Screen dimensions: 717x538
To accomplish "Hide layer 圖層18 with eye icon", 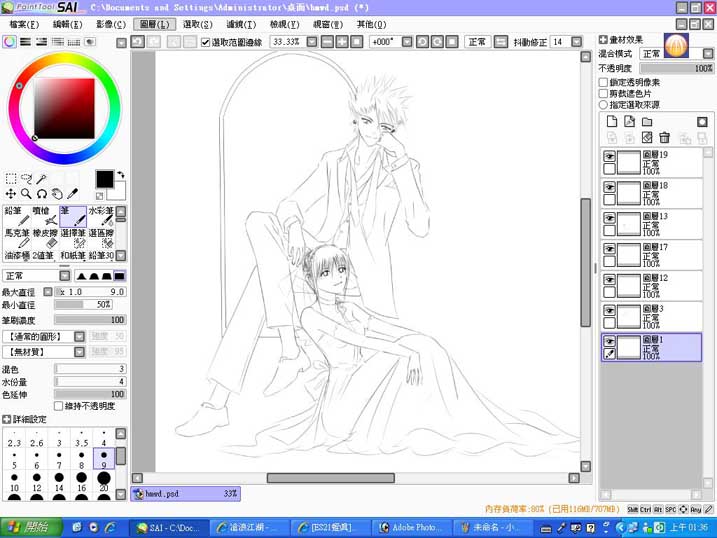I will tap(609, 187).
